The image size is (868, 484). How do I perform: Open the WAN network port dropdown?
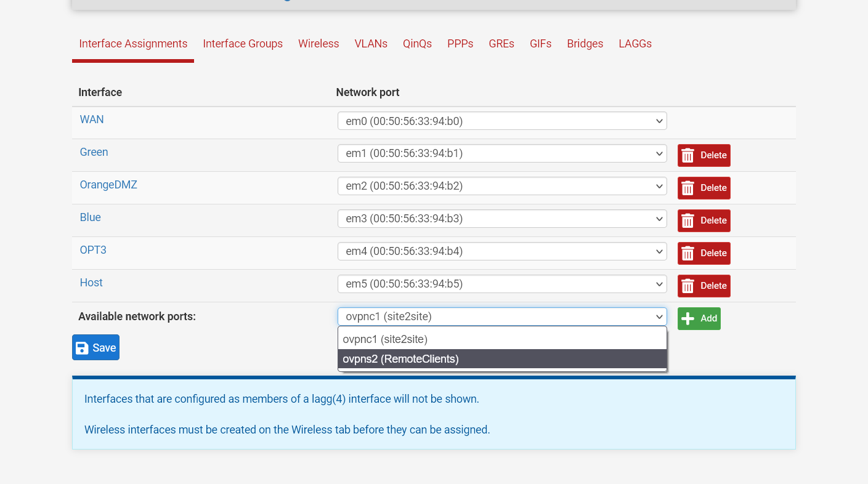[501, 121]
